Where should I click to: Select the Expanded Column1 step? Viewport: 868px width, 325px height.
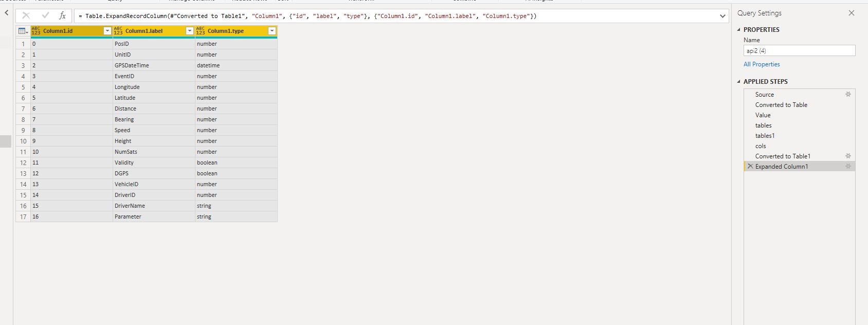[x=799, y=166]
